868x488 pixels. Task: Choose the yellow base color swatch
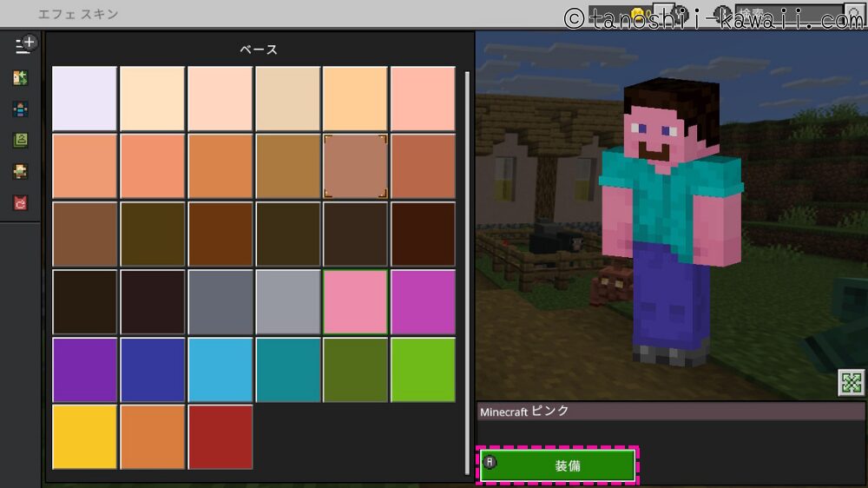coord(84,437)
